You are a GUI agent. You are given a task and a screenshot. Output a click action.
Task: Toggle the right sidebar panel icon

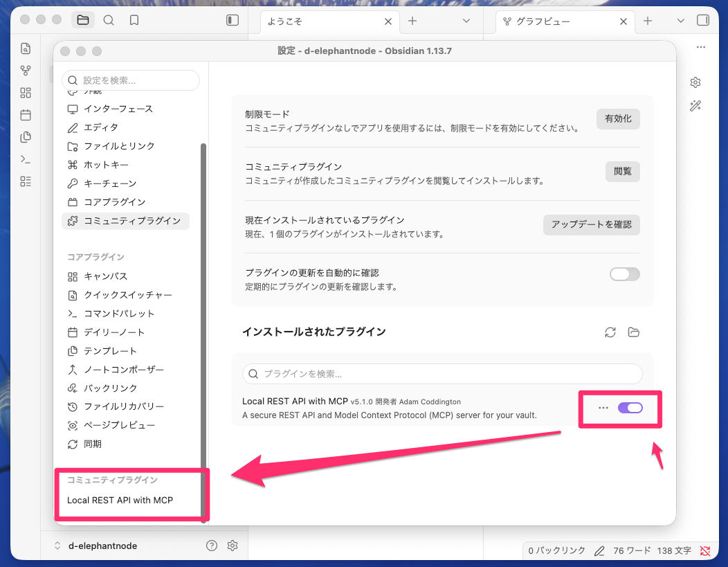click(703, 21)
